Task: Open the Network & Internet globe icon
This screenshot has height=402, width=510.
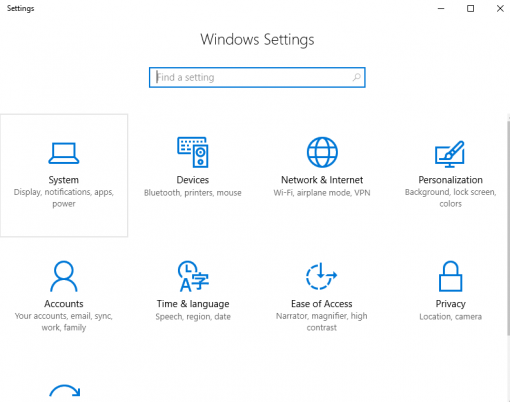Action: (x=322, y=152)
